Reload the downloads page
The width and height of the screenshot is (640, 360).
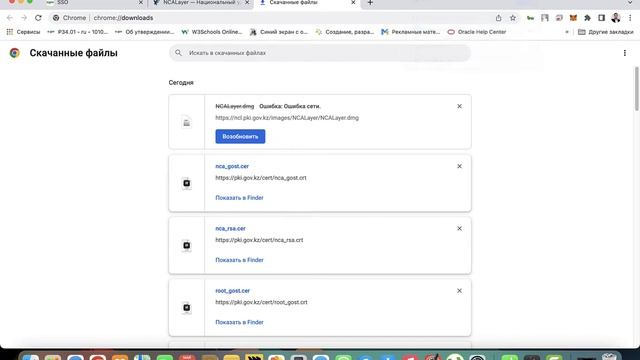coord(38,18)
